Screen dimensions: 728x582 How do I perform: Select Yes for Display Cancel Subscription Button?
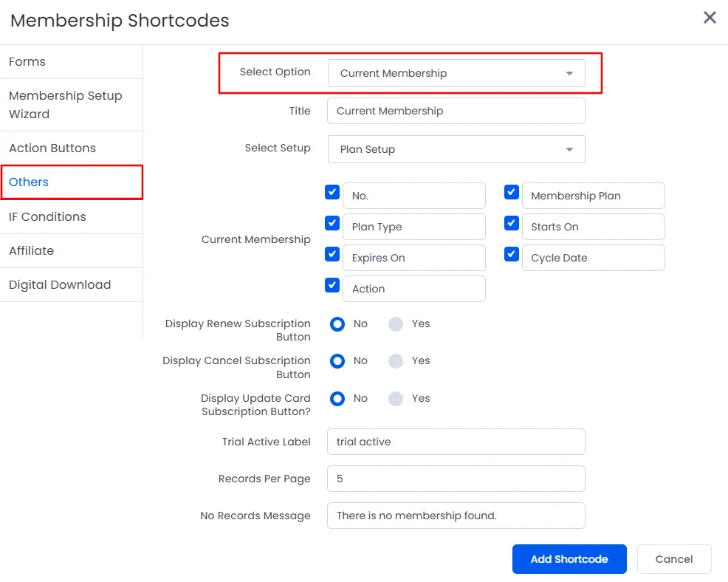pyautogui.click(x=396, y=361)
